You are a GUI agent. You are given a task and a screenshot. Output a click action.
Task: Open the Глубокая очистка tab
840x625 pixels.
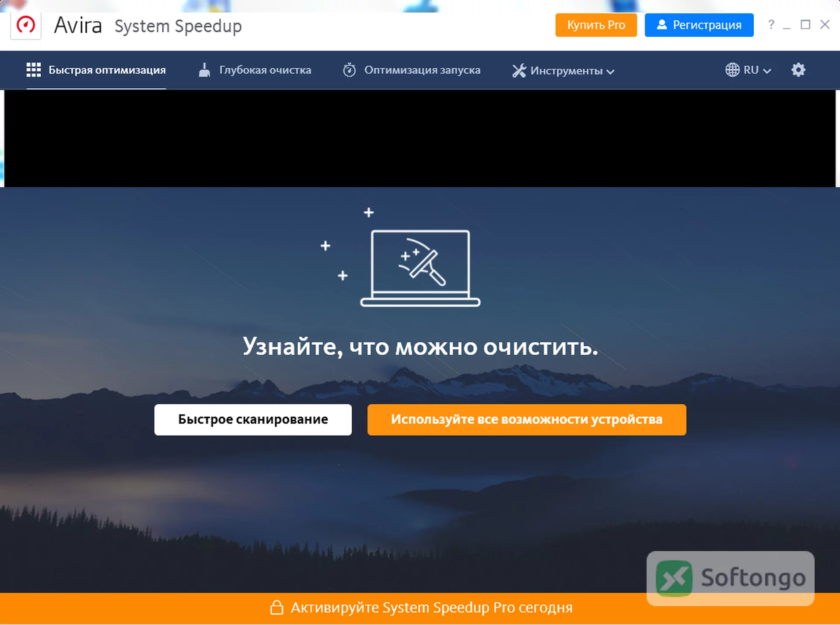pyautogui.click(x=255, y=70)
